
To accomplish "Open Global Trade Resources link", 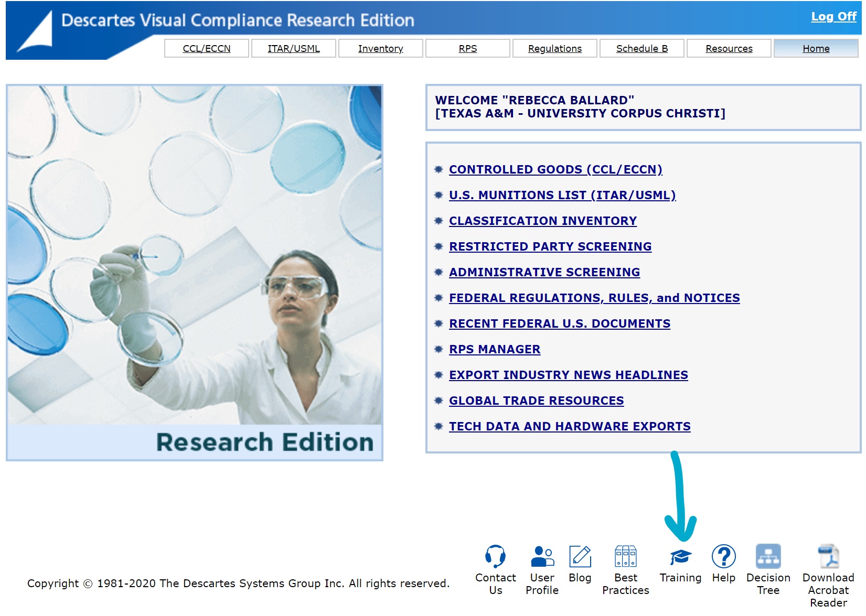I will [537, 401].
